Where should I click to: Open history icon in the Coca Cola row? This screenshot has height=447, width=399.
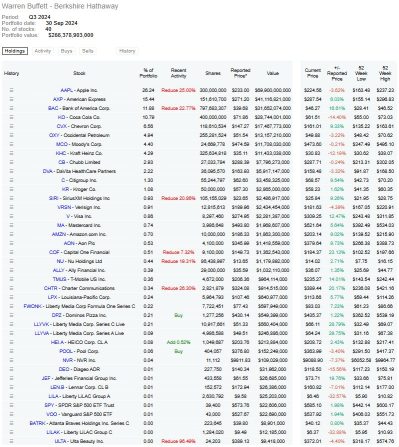(12, 117)
